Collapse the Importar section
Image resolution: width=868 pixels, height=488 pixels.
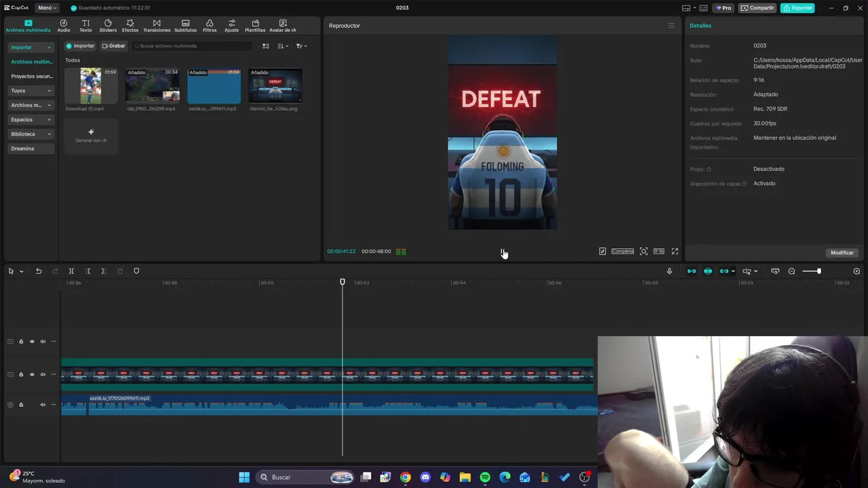coord(49,47)
